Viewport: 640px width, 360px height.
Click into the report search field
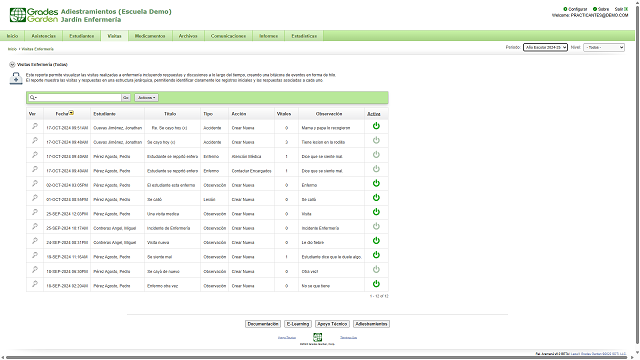click(79, 98)
